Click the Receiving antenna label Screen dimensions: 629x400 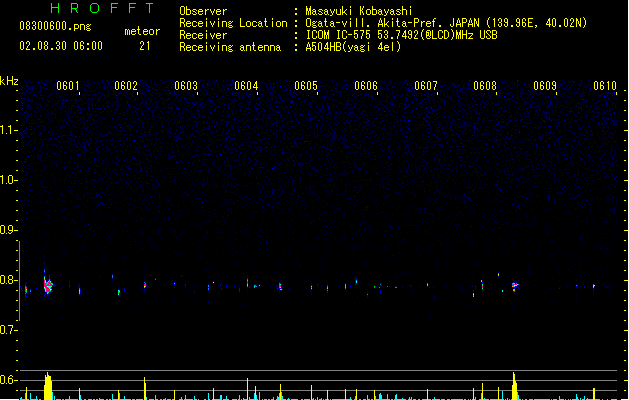[x=230, y=47]
